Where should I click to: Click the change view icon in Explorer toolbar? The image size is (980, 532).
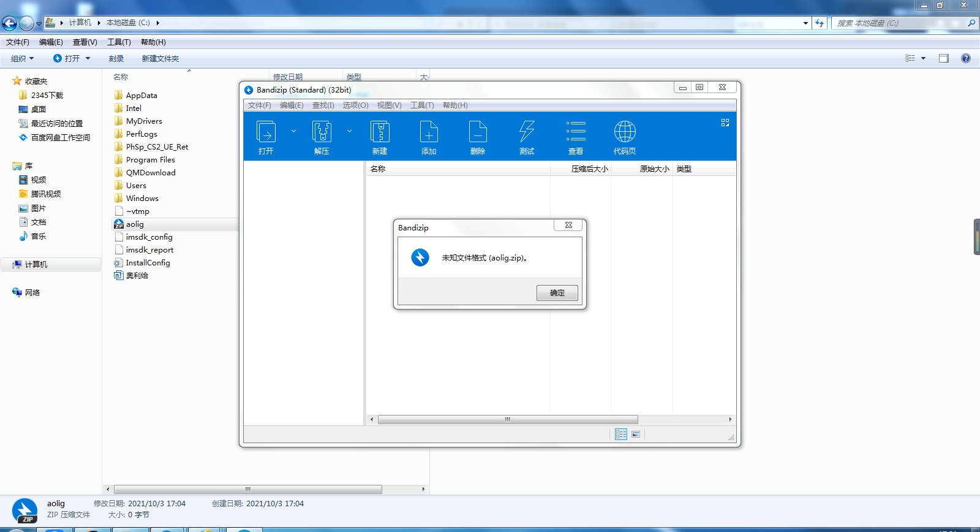tap(910, 58)
